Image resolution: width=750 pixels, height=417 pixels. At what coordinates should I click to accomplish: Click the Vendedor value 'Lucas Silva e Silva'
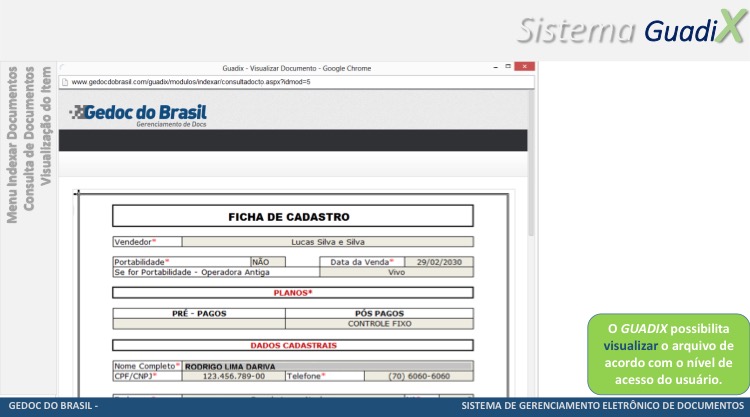click(x=328, y=242)
